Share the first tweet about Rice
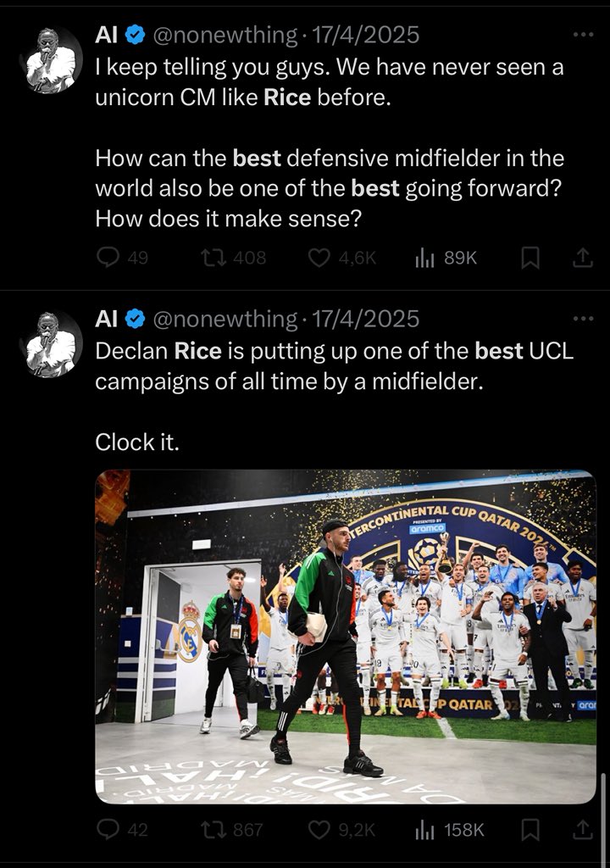The height and width of the screenshot is (868, 610). click(x=582, y=258)
